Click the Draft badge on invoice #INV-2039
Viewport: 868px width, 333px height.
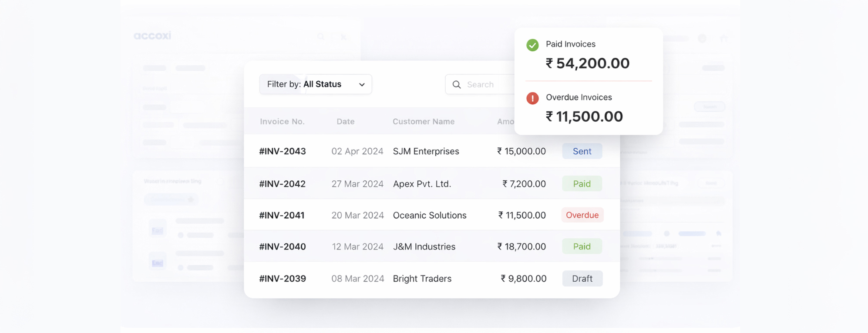[582, 278]
